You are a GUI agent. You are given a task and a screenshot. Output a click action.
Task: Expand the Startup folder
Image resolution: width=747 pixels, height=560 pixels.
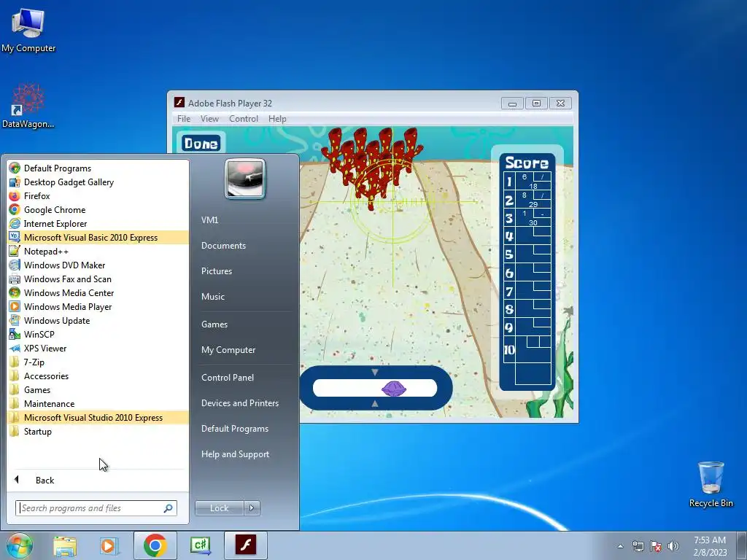coord(98,431)
